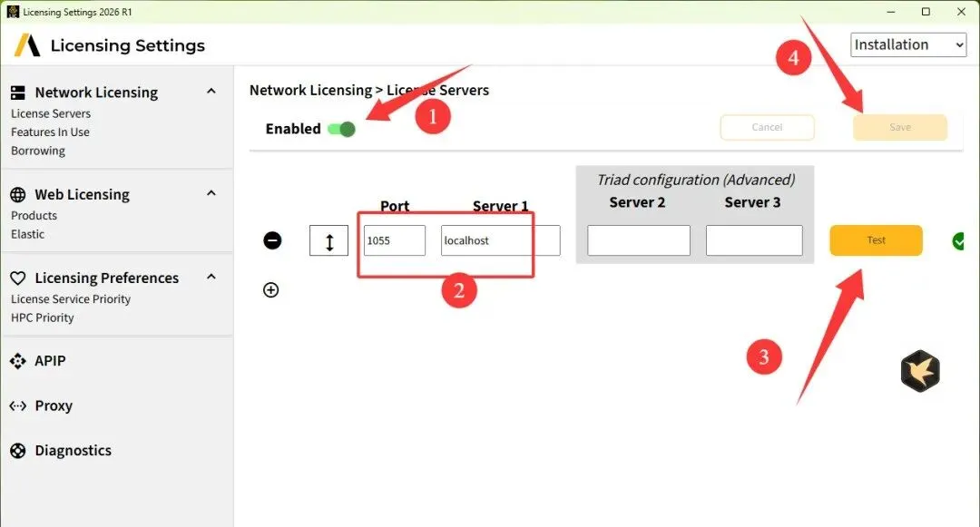Click the Network Licensing server icon
The width and height of the screenshot is (980, 527).
click(18, 93)
